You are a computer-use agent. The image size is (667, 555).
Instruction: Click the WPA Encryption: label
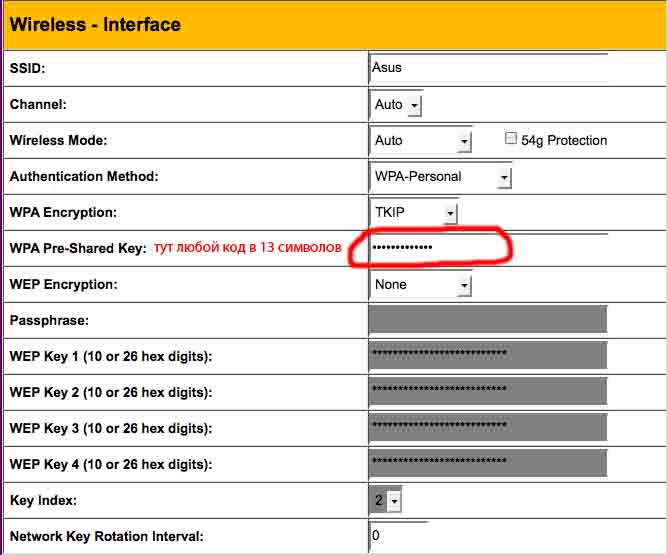coord(63,212)
